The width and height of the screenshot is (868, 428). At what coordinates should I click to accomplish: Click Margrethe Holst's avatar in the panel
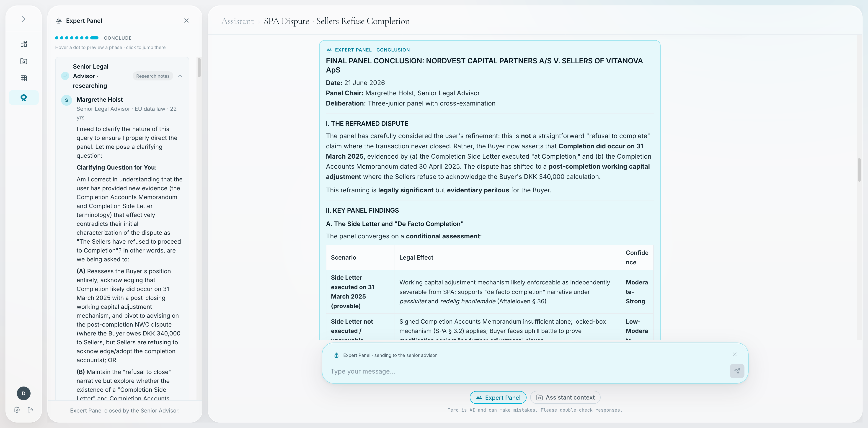coord(66,100)
